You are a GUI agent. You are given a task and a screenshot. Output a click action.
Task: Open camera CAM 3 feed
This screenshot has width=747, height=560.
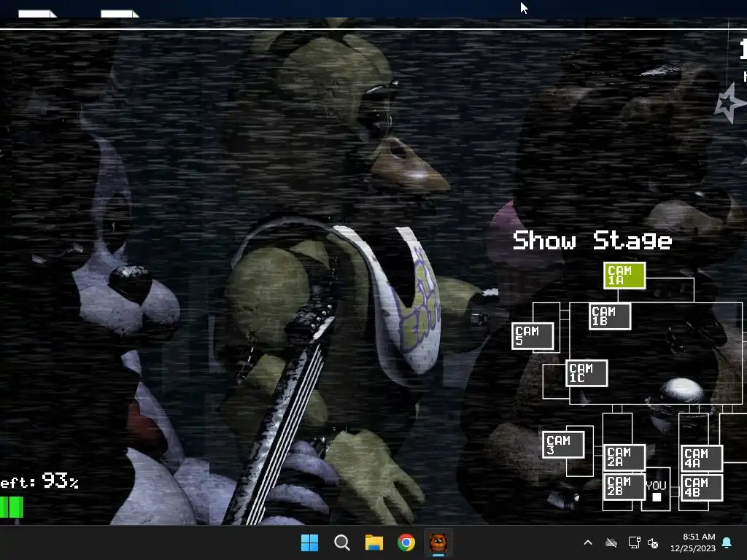[564, 445]
